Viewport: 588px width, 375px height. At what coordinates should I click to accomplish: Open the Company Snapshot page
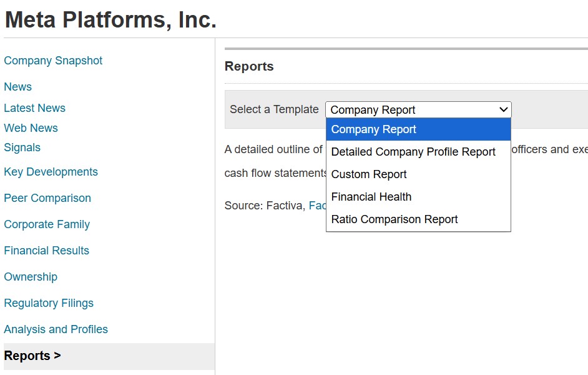[x=53, y=61]
